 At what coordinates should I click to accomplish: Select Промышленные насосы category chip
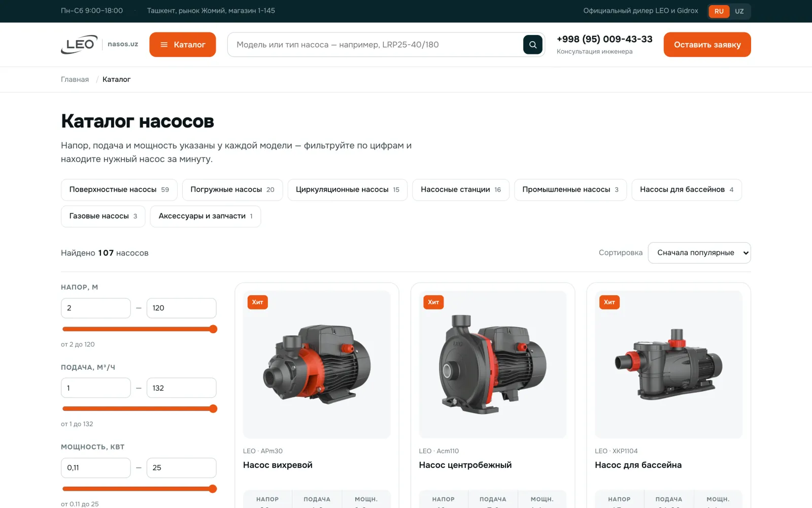click(x=570, y=190)
